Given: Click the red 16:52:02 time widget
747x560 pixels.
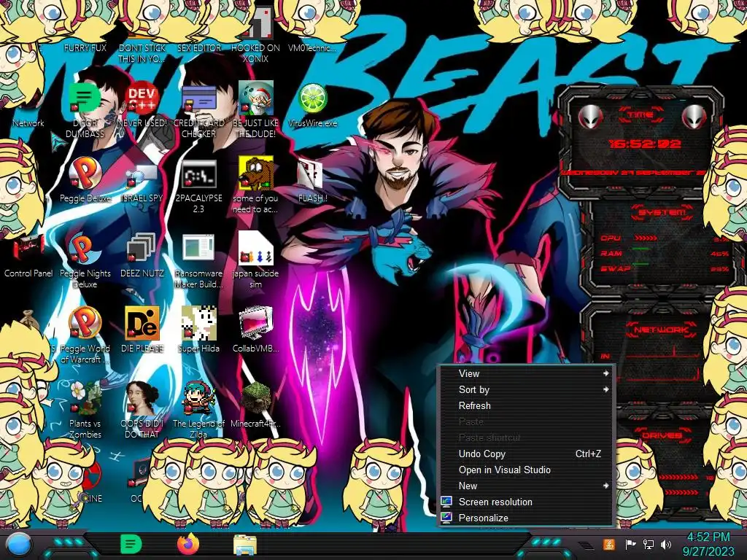Looking at the screenshot, I should click(644, 144).
